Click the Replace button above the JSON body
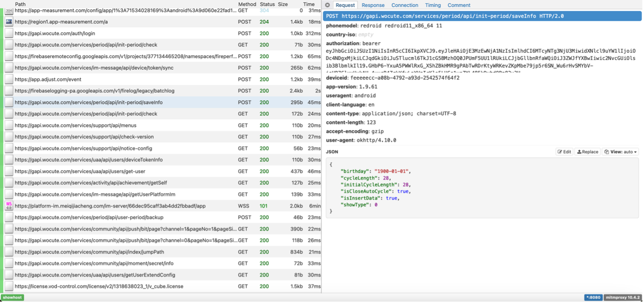Image resolution: width=644 pixels, height=303 pixels. [588, 152]
